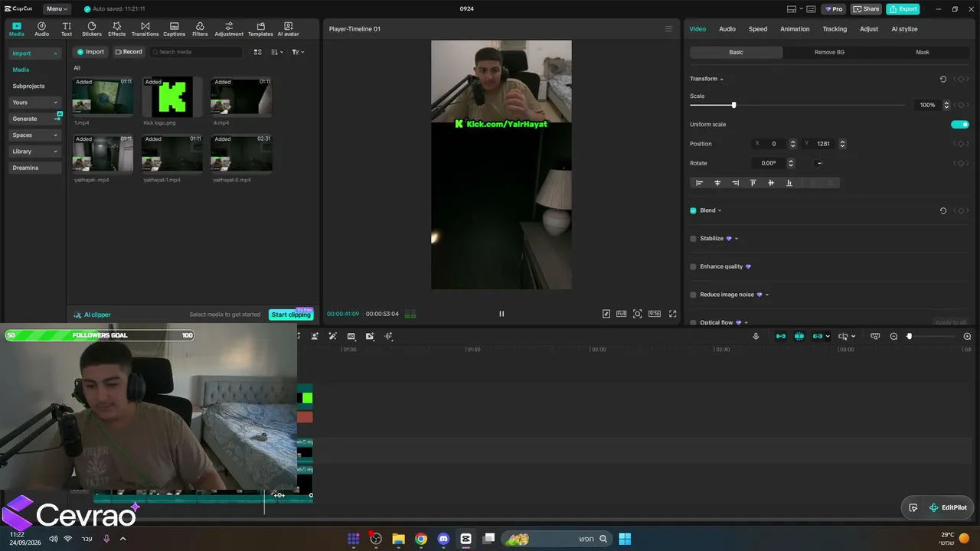
Task: Open the Transitions panel
Action: [145, 29]
